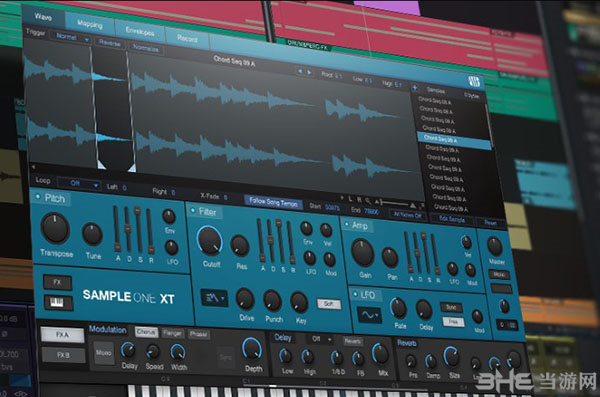The width and height of the screenshot is (600, 397).
Task: Click the Filter Res knob
Action: (x=240, y=245)
